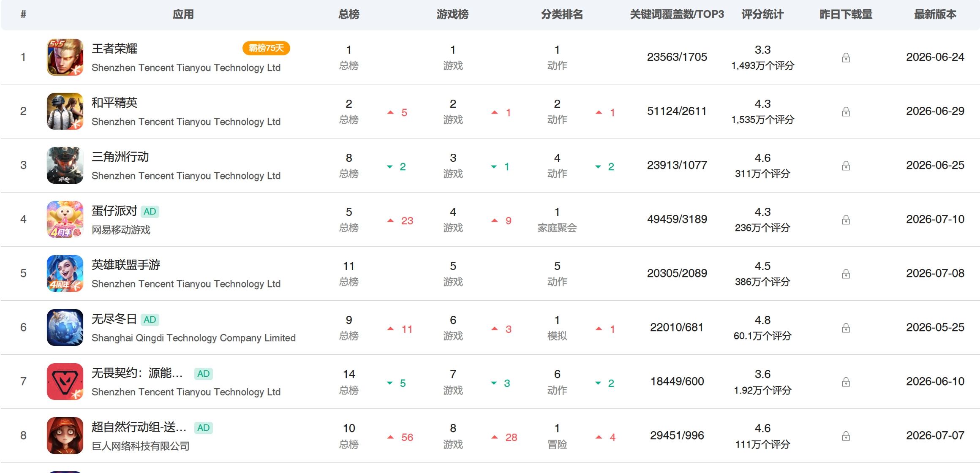Open the 无尽冬日 app title link
This screenshot has height=473, width=980.
pyautogui.click(x=114, y=319)
